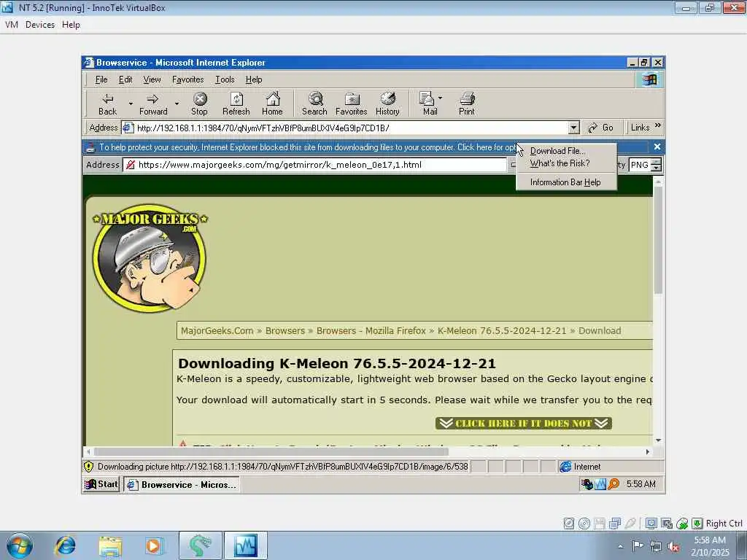
Task: Click the guest Start button
Action: (101, 484)
